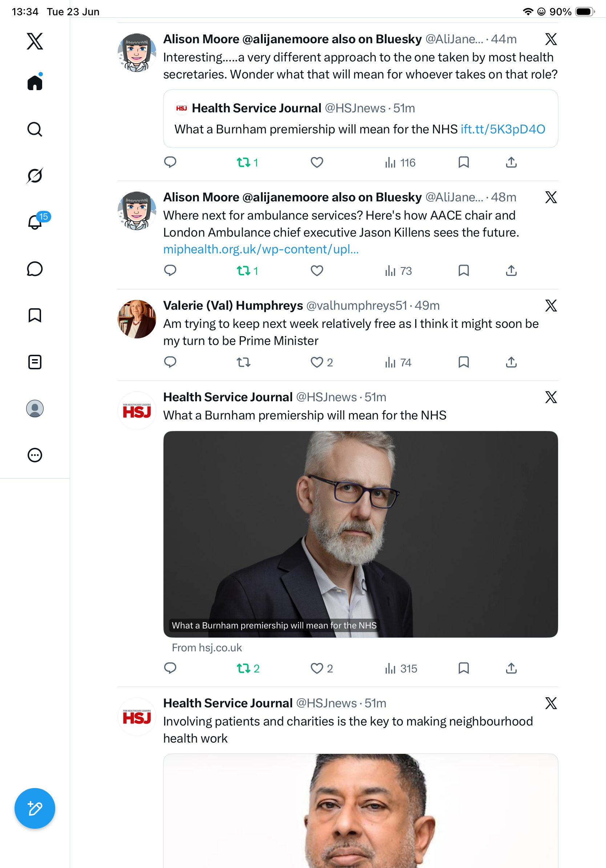Open the Profile icon in the sidebar
Viewport: 606px width, 868px height.
(35, 409)
